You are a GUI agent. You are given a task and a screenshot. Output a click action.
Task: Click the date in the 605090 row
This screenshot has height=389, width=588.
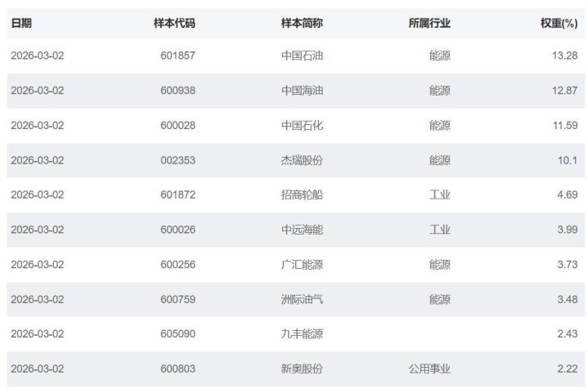click(38, 333)
